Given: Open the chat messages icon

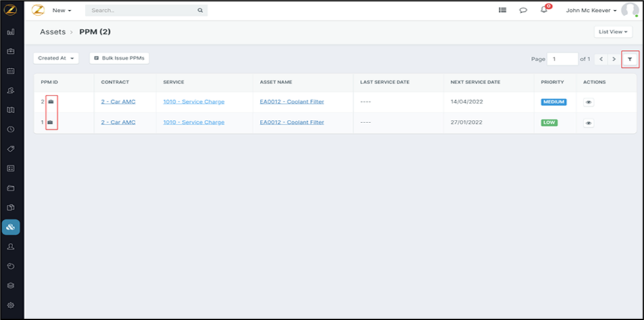Looking at the screenshot, I should [x=523, y=11].
